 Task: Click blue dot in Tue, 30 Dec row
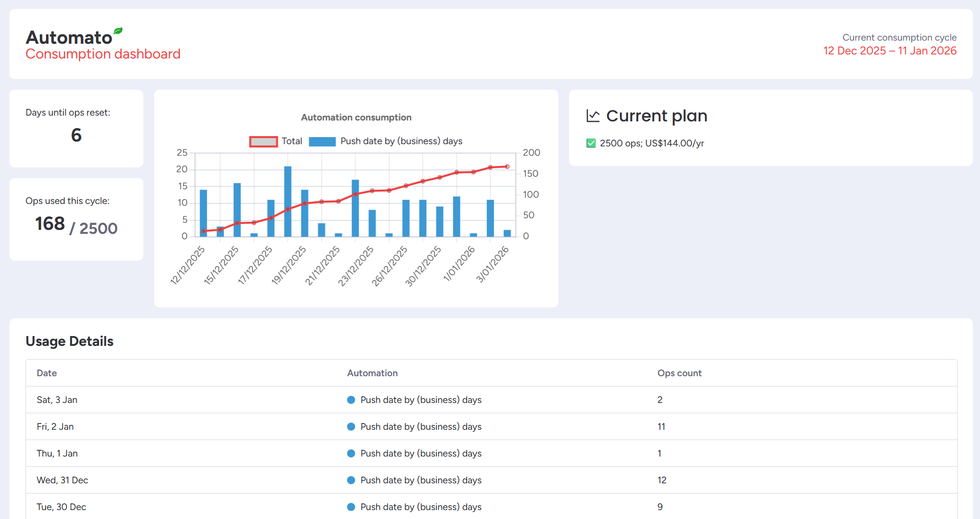coord(351,507)
